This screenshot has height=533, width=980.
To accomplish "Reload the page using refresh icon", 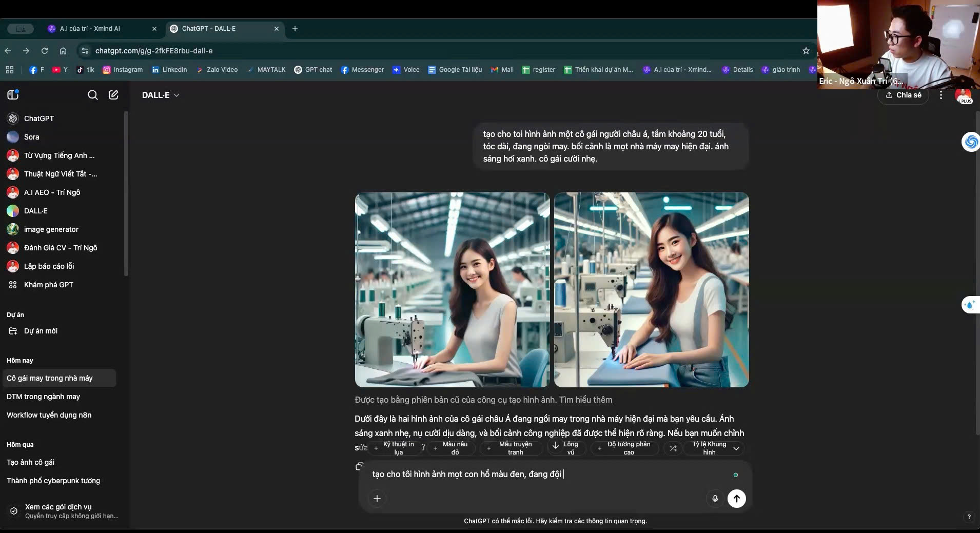I will [45, 51].
